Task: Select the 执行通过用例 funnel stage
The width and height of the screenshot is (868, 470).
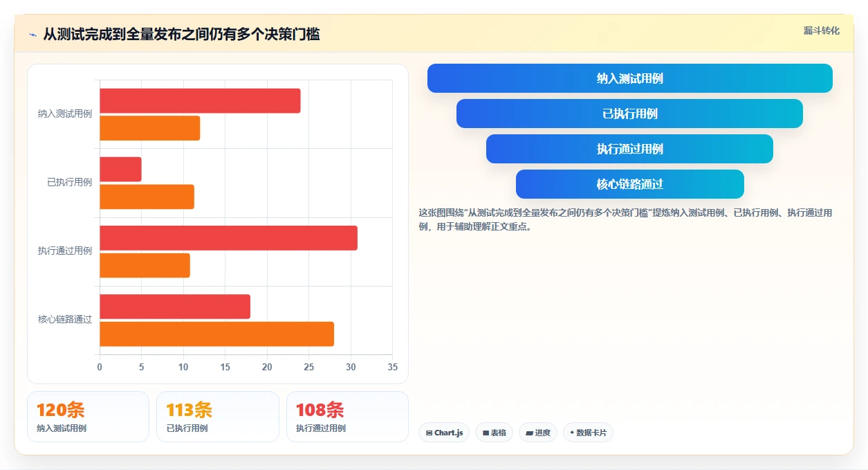Action: (629, 149)
